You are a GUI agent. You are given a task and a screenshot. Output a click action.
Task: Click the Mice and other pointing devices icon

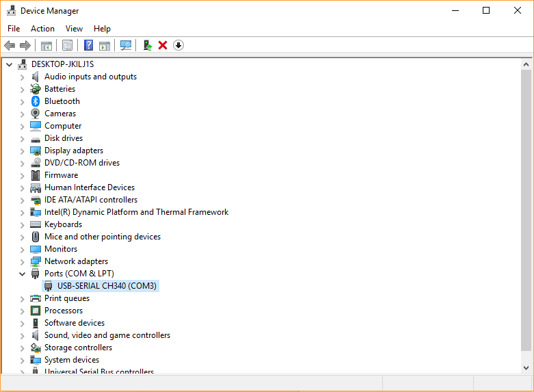[36, 237]
